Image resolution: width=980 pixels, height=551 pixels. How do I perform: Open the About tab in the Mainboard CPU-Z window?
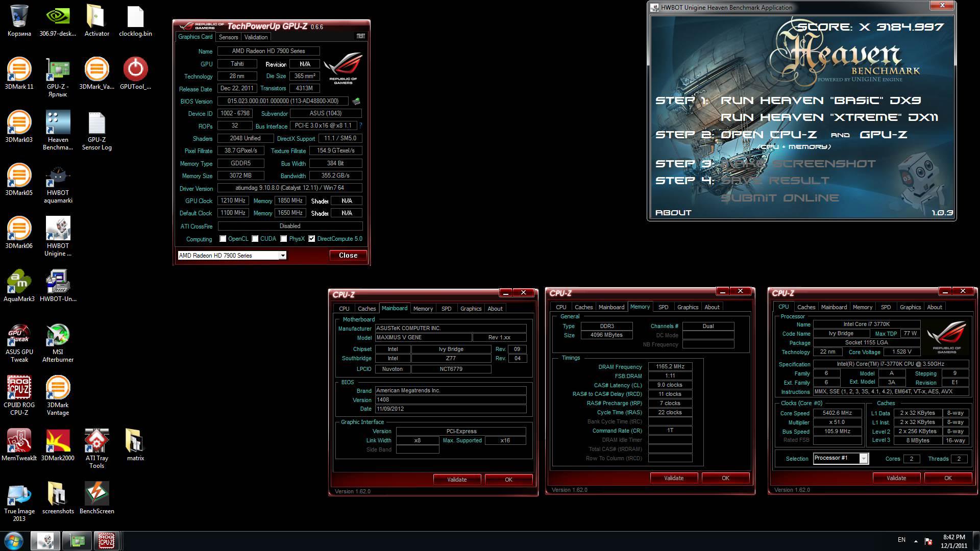pyautogui.click(x=495, y=309)
